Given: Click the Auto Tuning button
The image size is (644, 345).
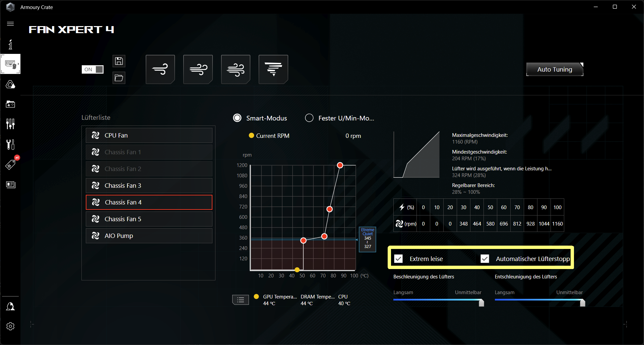Looking at the screenshot, I should pyautogui.click(x=555, y=69).
